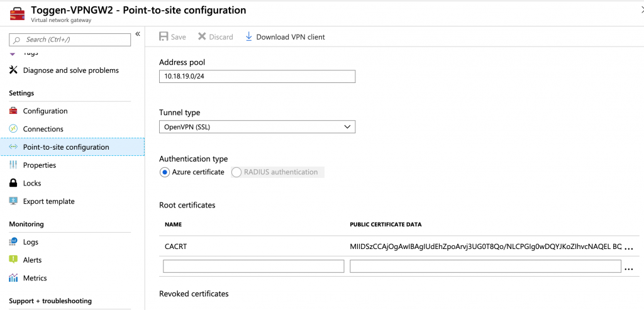Select the Azure certificate radio button

tap(165, 172)
